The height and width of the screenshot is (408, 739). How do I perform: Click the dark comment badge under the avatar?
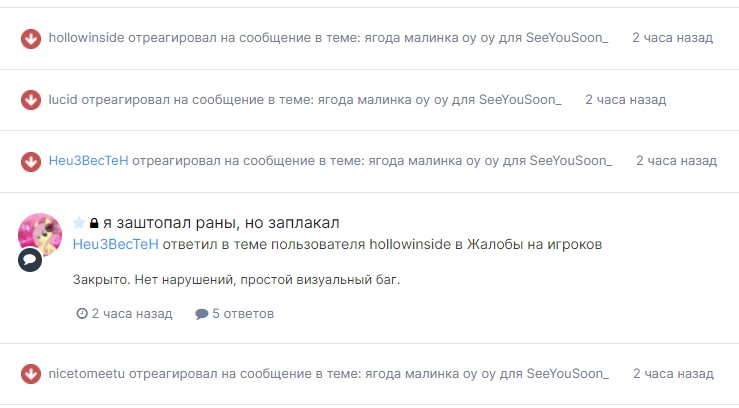(29, 259)
